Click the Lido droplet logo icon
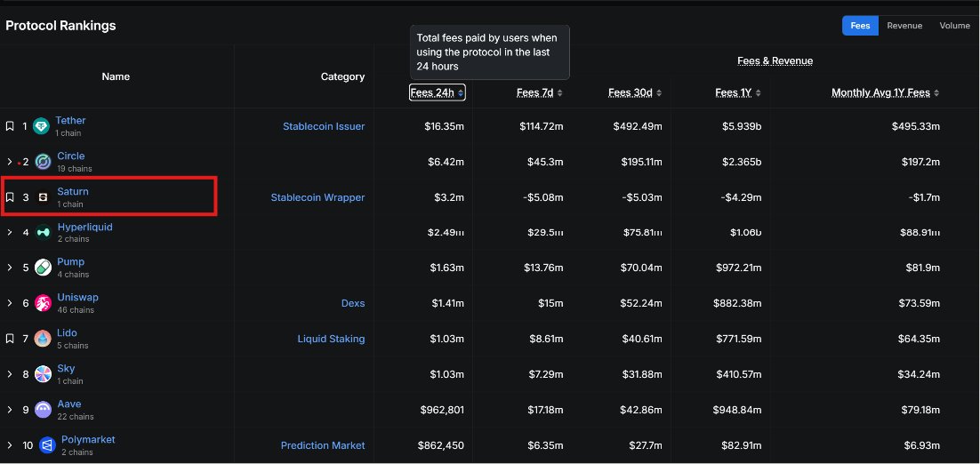 coord(43,339)
